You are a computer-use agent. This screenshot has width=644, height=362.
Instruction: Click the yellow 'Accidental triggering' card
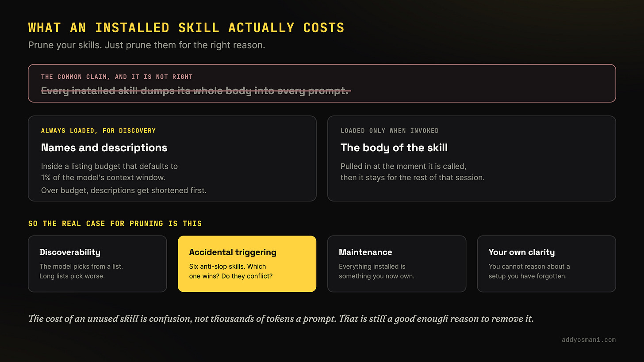coord(247,264)
